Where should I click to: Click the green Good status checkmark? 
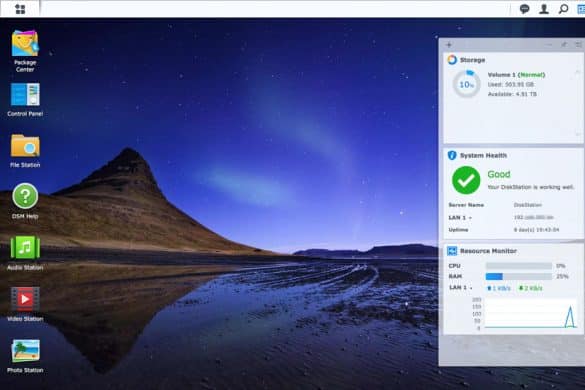[466, 180]
